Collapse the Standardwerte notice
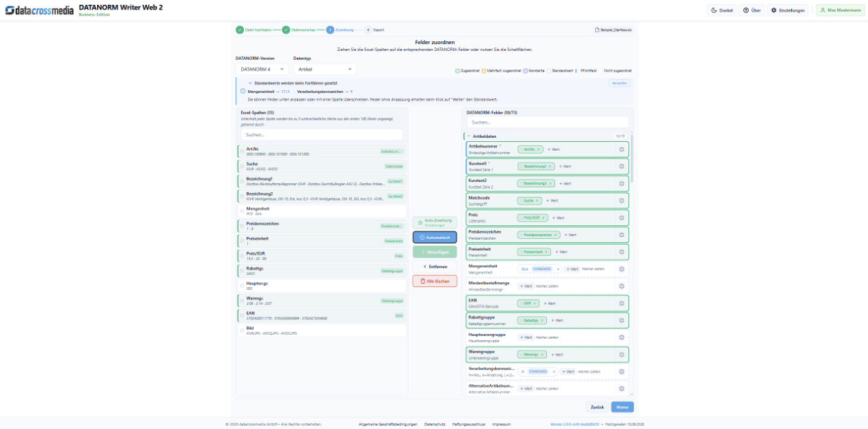 pos(251,83)
